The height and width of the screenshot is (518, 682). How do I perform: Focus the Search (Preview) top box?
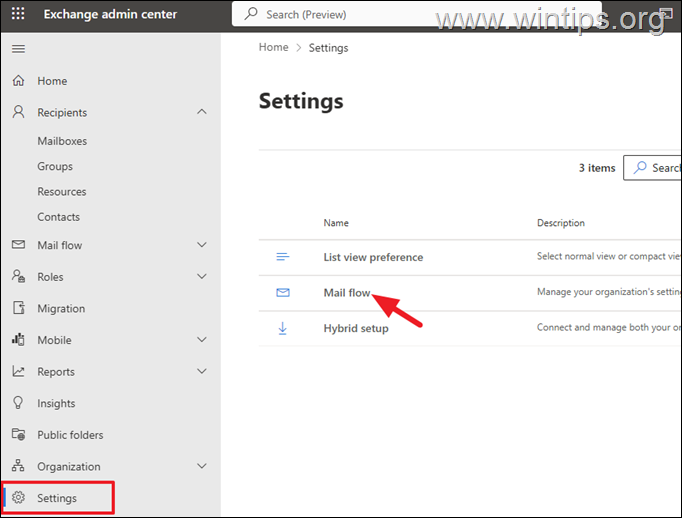tap(417, 14)
